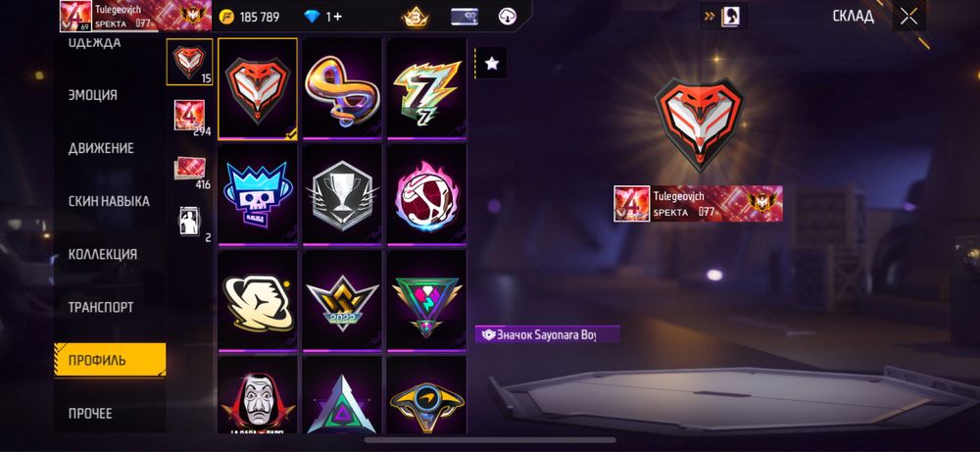Select the lightning number 7 badge
The image size is (980, 452).
tap(426, 89)
